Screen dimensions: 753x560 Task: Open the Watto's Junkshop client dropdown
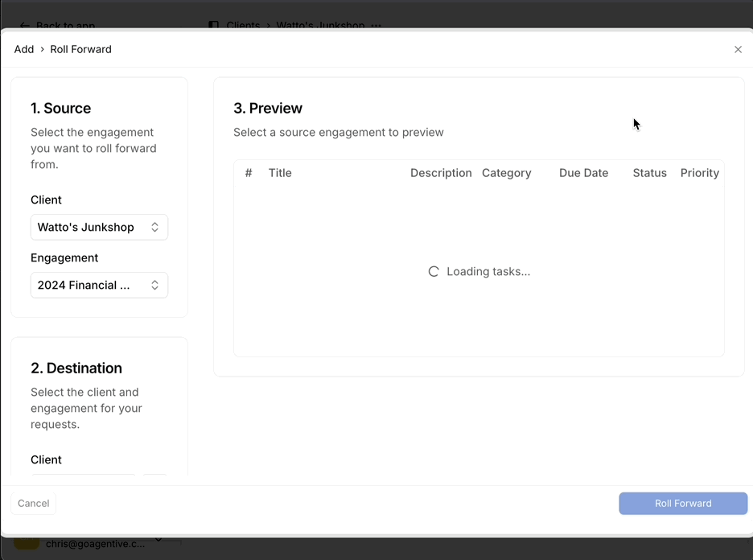(x=99, y=227)
